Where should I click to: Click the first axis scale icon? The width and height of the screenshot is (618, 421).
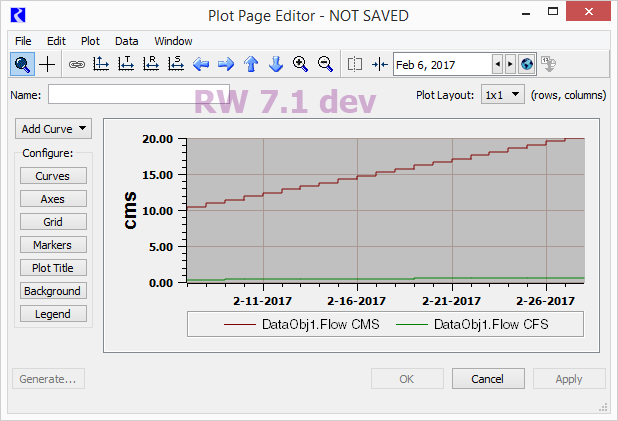[101, 64]
